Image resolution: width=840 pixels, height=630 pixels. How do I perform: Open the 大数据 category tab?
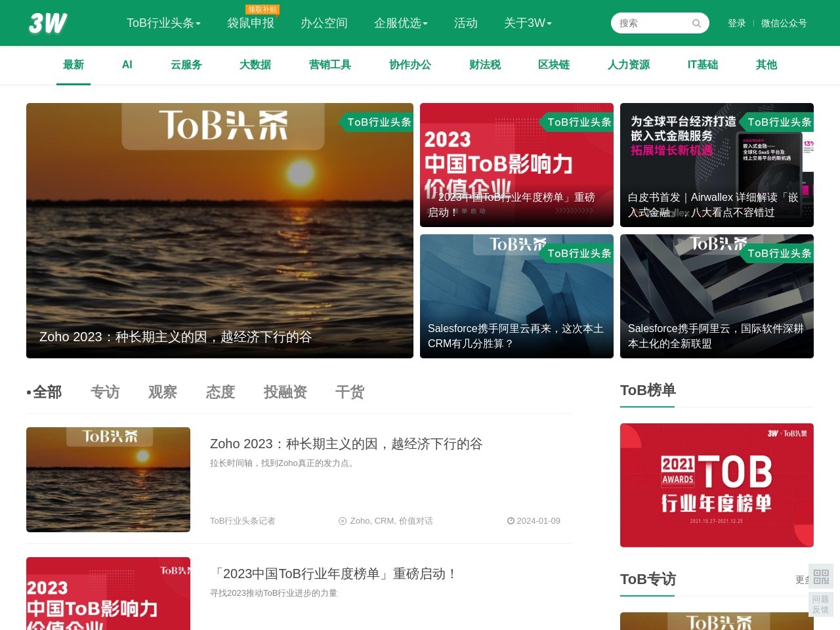pos(255,65)
